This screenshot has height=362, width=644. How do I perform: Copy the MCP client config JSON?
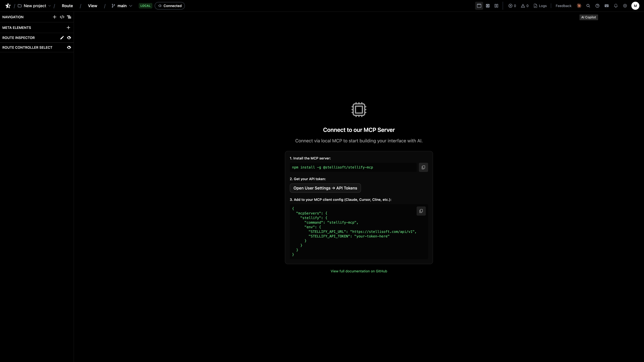(x=421, y=211)
